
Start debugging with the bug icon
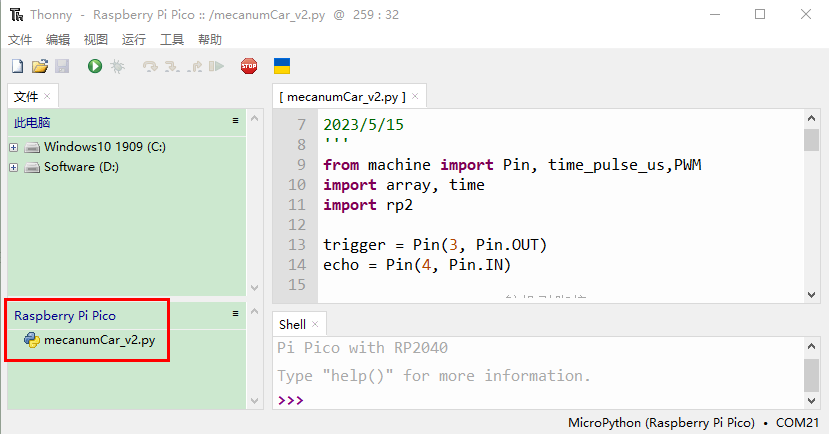[117, 66]
